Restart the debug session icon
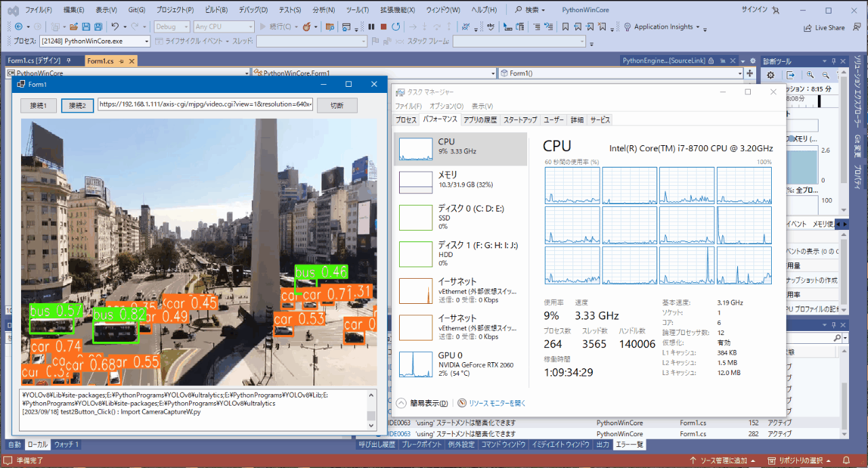The image size is (868, 468). pos(396,27)
